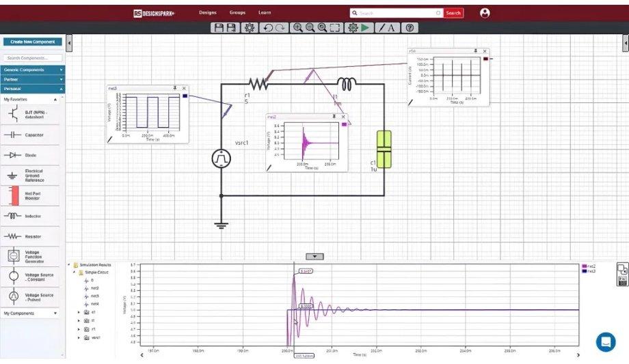Image resolution: width=629 pixels, height=364 pixels.
Task: Select the Electrical Ground Reference component
Action: pyautogui.click(x=31, y=176)
